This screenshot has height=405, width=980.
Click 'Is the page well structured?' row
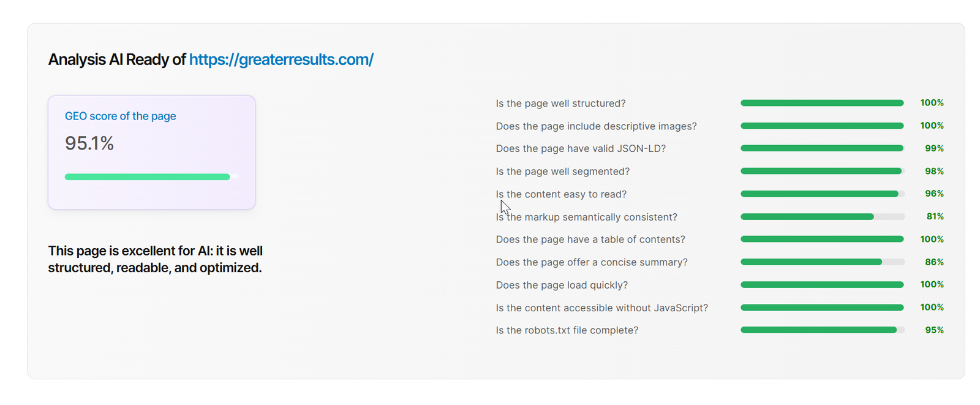point(720,103)
